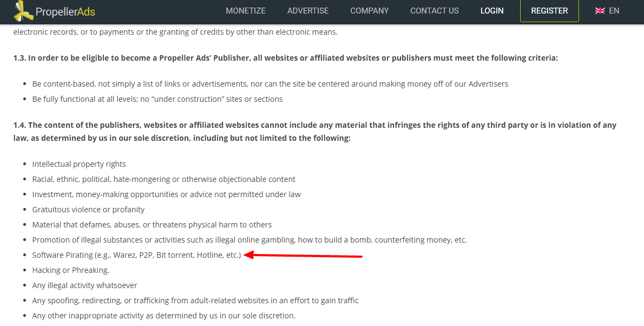Click the 'Be content-based' bullet text
The image size is (644, 326).
tap(270, 84)
